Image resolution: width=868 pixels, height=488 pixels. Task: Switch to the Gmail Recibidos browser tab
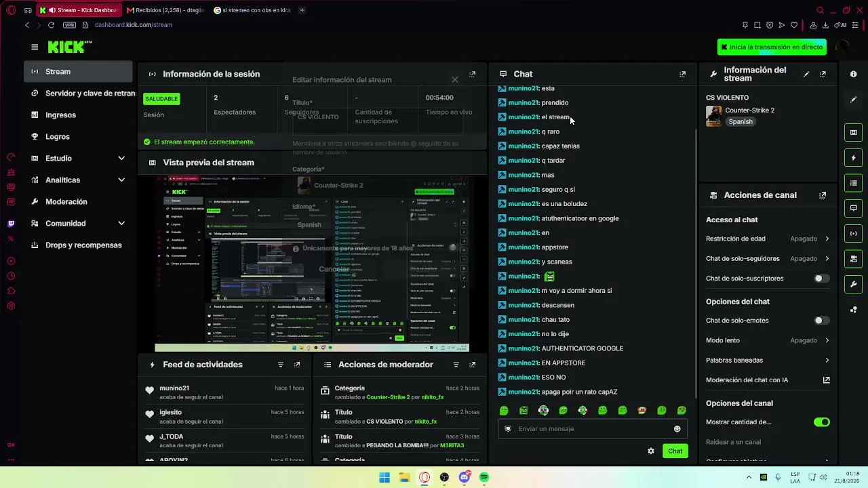(165, 10)
